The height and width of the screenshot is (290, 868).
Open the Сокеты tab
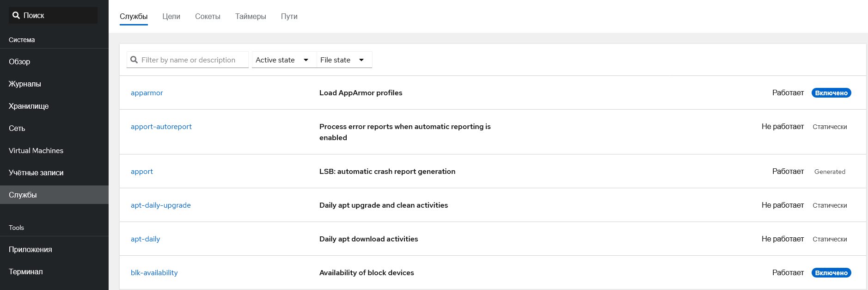[x=208, y=16]
